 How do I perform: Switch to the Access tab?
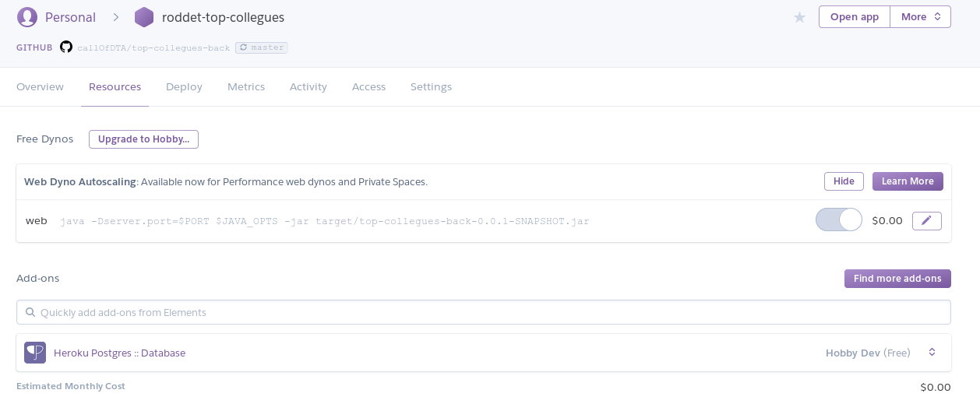pos(368,86)
